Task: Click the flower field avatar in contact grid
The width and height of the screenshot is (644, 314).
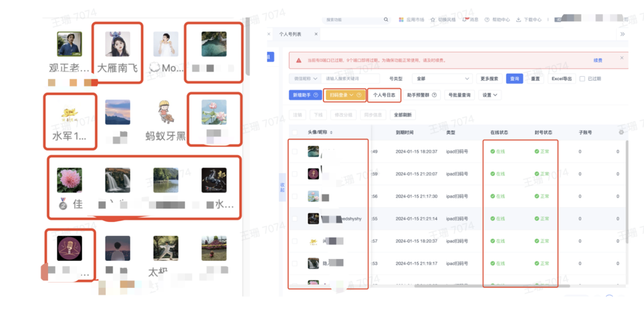Action: [214, 248]
